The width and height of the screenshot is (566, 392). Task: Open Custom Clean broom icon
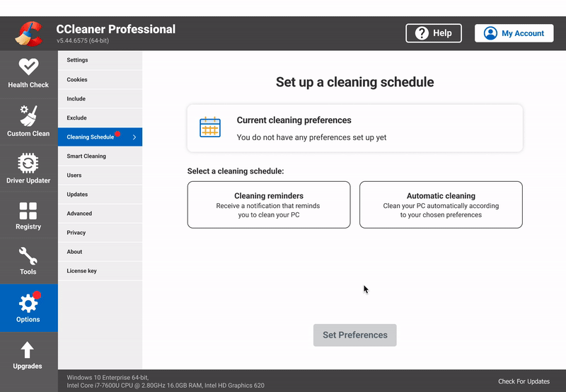[28, 116]
